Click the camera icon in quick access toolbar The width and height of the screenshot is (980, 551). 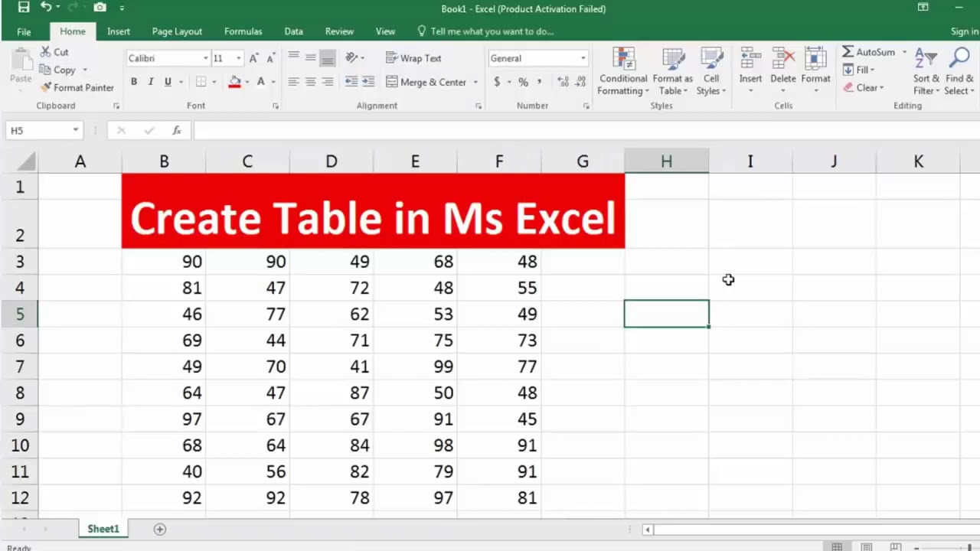click(x=100, y=8)
